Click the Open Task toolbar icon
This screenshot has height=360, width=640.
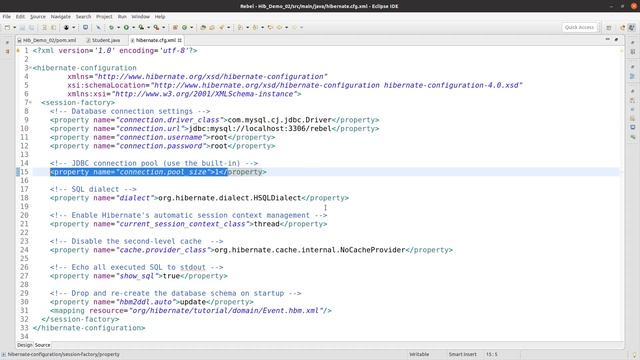coord(212,27)
